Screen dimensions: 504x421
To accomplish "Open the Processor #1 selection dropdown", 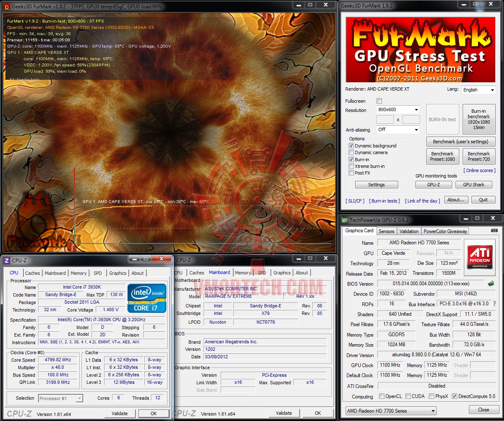I will (61, 398).
